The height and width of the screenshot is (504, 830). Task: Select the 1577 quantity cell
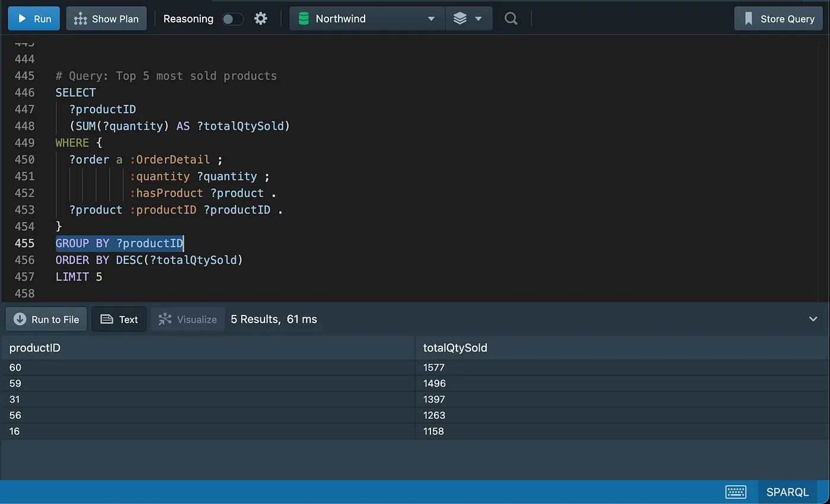pos(621,368)
